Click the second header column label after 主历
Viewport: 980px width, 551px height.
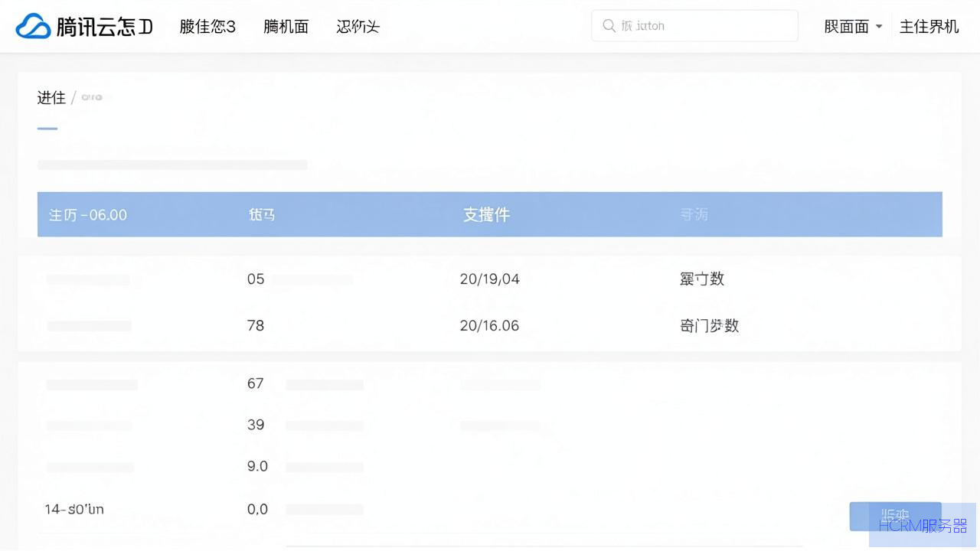[262, 215]
